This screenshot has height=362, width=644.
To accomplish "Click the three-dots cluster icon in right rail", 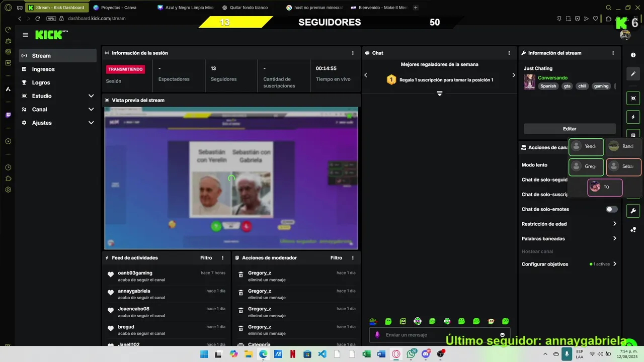I will (x=633, y=230).
